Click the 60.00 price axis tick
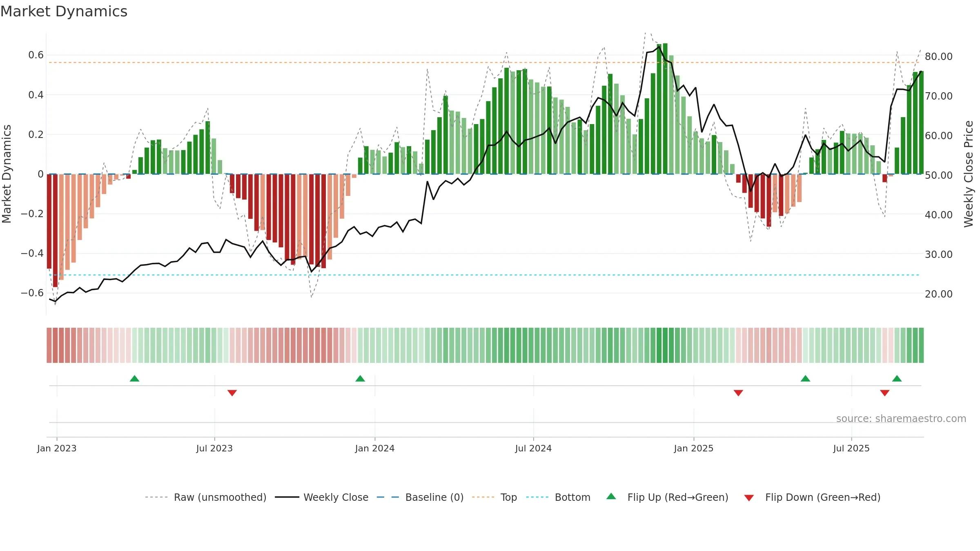This screenshot has height=551, width=980. click(x=939, y=136)
